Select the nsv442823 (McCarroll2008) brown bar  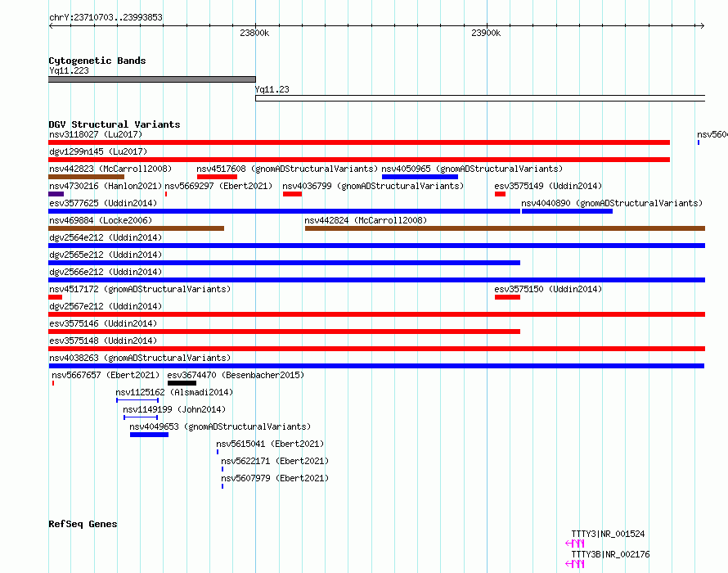[x=87, y=177]
